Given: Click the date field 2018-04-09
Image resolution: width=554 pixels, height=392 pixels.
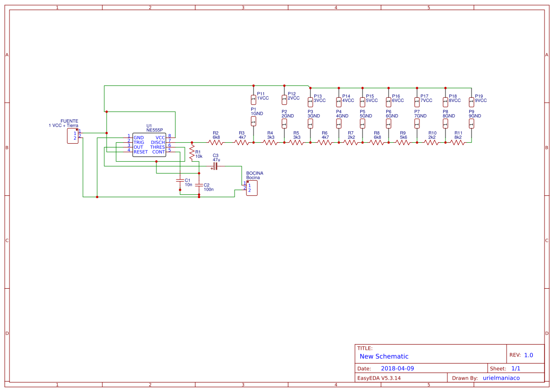Looking at the screenshot, I should pos(397,367).
